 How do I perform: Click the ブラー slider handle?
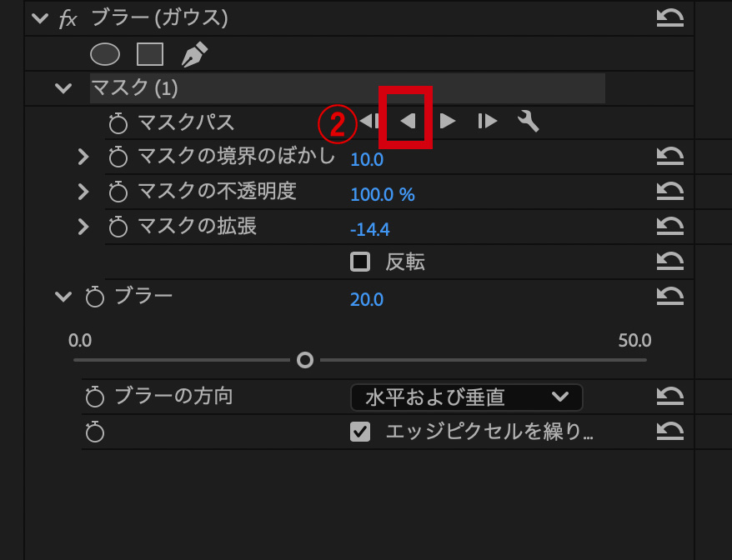[x=305, y=360]
